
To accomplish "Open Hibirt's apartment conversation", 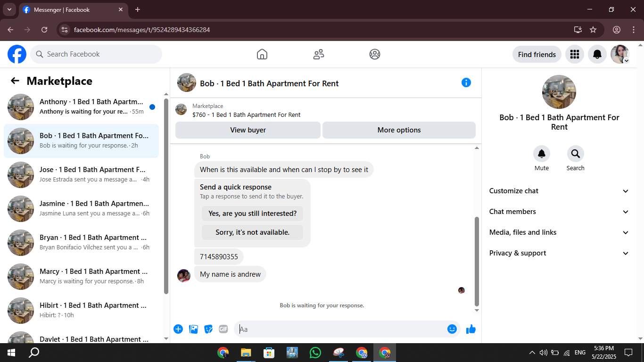I will coord(81,311).
